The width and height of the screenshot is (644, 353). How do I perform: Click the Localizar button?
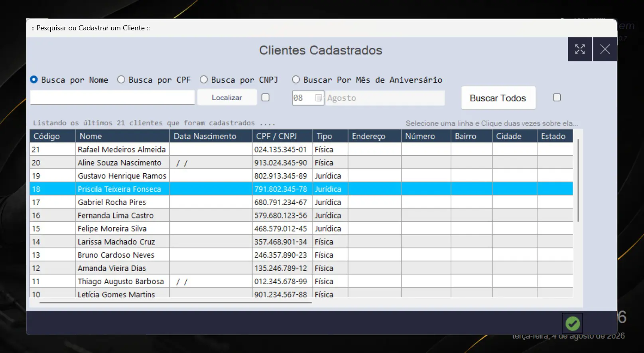click(x=227, y=97)
